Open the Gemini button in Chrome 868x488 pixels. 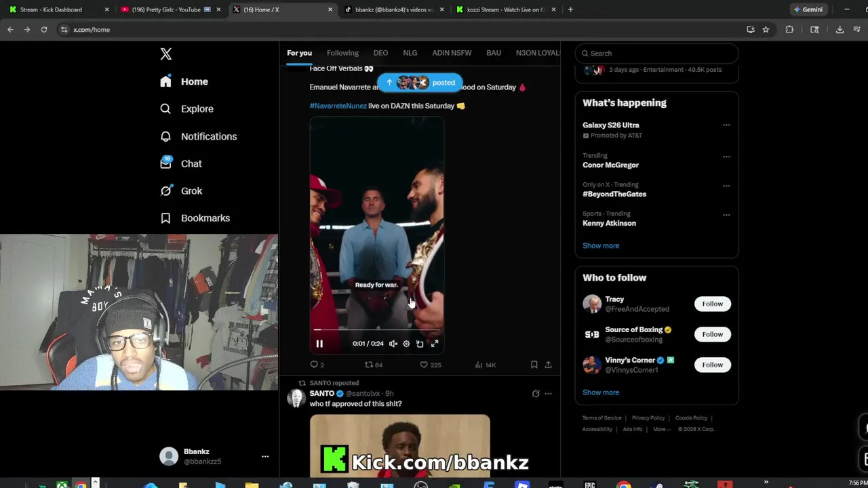coord(808,9)
